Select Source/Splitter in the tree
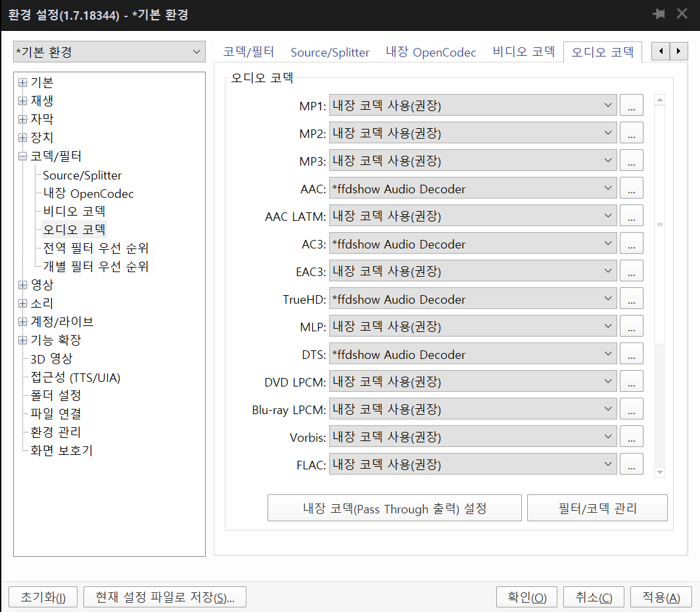Viewport: 700px width, 612px height. pyautogui.click(x=82, y=175)
